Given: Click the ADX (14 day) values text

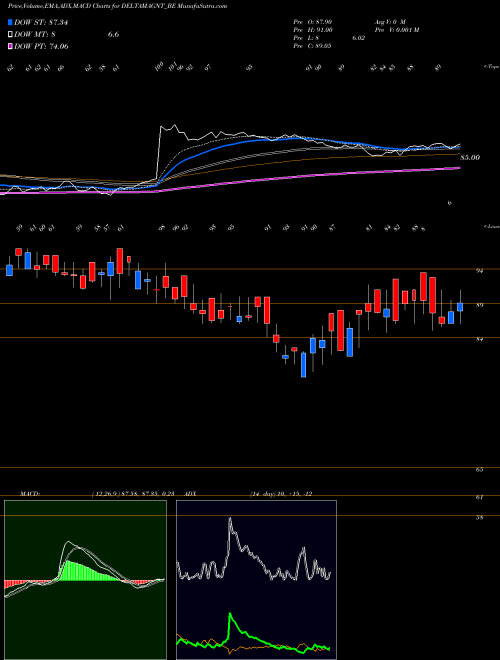Looking at the screenshot, I should (x=281, y=493).
